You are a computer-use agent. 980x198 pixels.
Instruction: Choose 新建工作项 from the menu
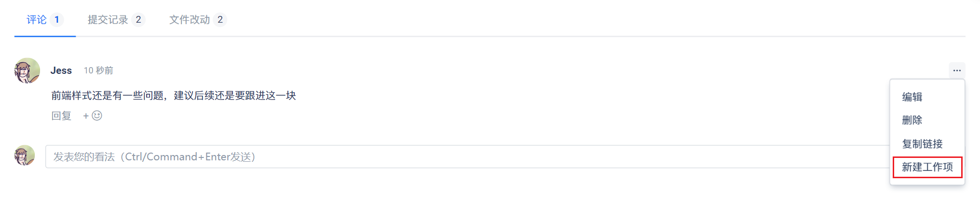(927, 167)
